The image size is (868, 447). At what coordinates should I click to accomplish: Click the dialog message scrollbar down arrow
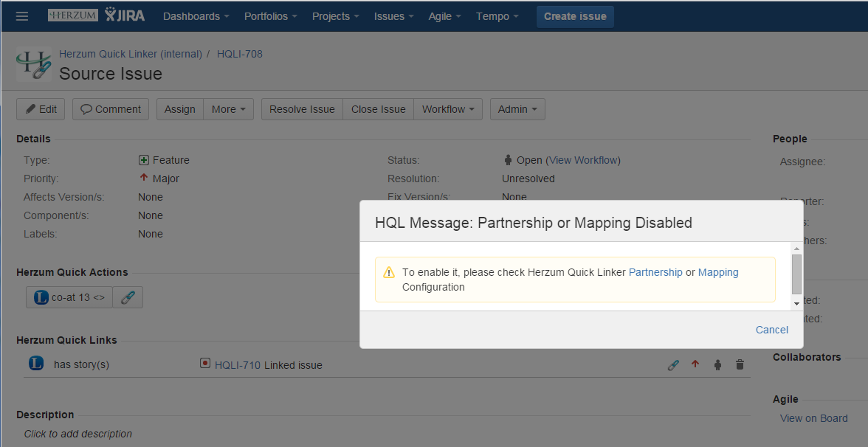(x=796, y=303)
